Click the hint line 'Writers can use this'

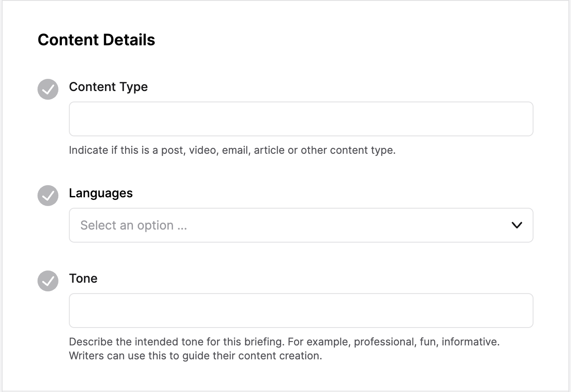tap(195, 356)
